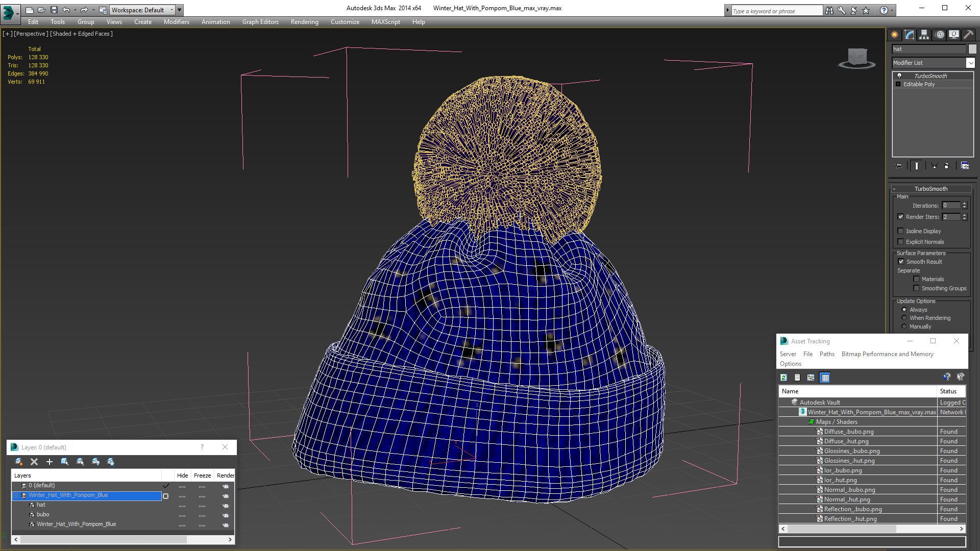Undo the last action with the arrow icon
Screen dimensions: 980x551
[x=66, y=10]
